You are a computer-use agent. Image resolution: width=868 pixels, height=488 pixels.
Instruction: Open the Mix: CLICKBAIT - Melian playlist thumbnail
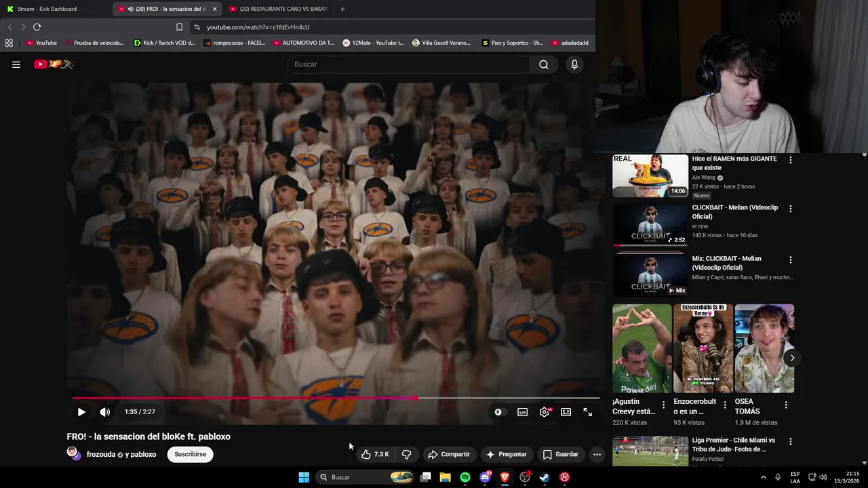[x=650, y=274]
